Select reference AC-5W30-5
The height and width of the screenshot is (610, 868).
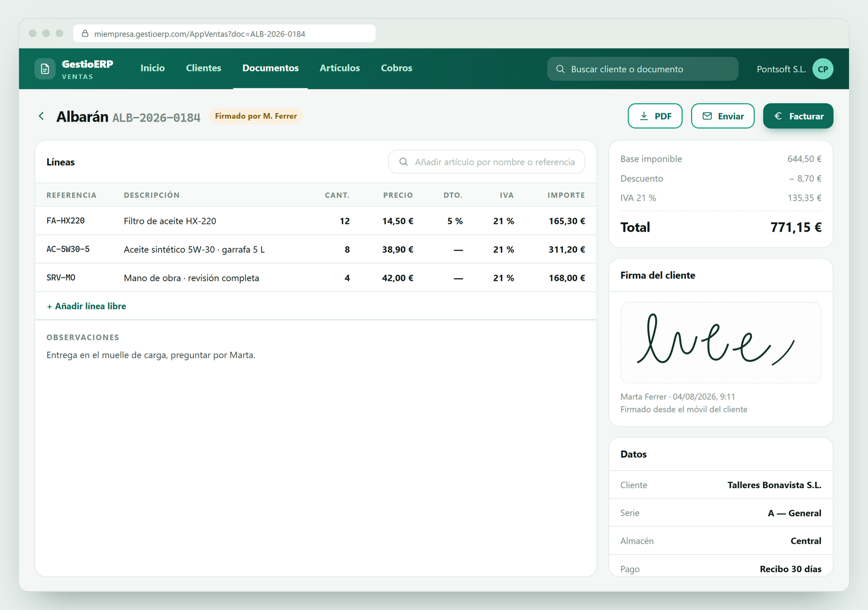(x=68, y=249)
